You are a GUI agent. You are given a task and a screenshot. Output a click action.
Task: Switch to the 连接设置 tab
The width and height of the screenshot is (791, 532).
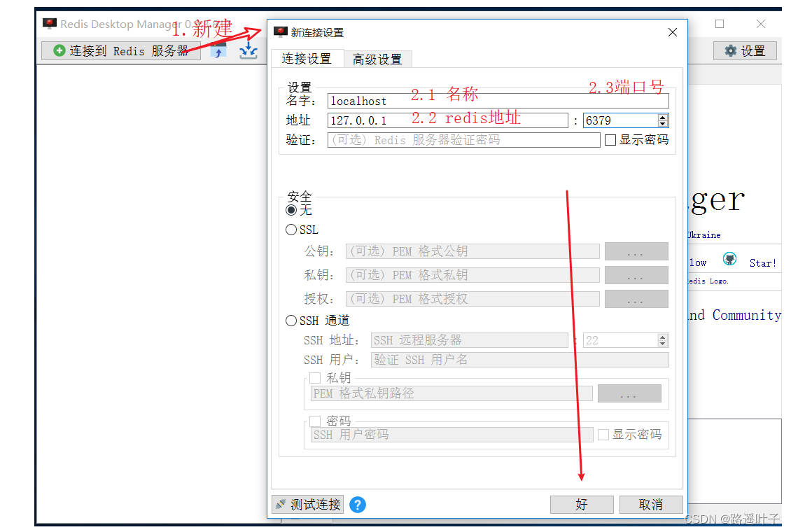(x=307, y=59)
